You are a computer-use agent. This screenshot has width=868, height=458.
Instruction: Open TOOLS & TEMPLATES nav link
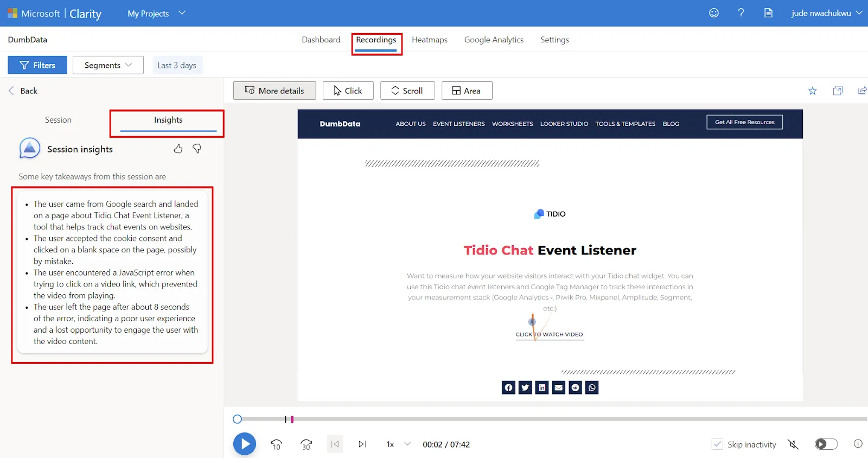[626, 124]
